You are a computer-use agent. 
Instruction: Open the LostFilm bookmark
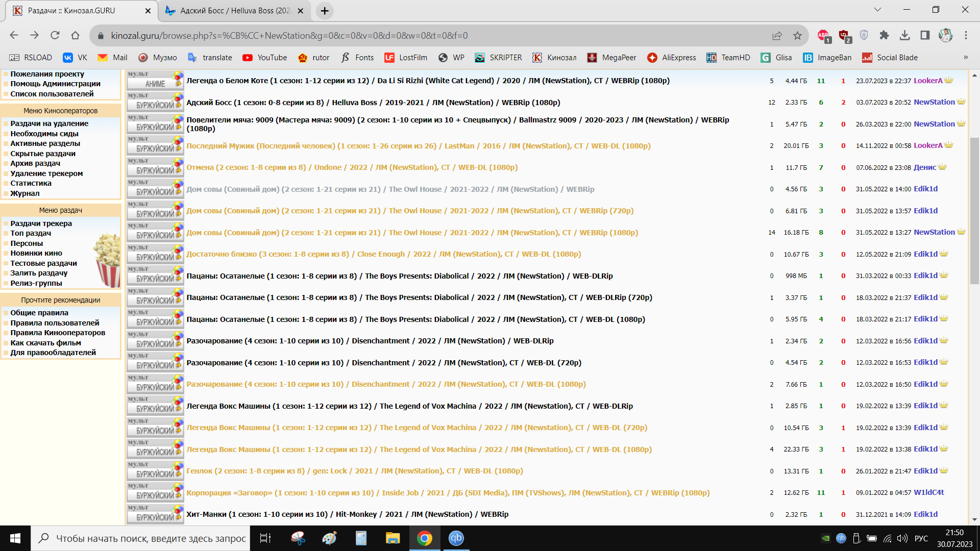(406, 58)
